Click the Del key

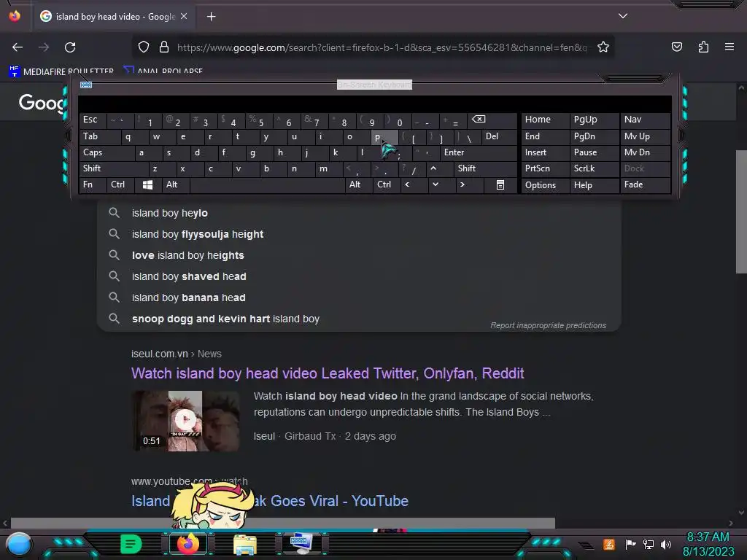(x=499, y=136)
